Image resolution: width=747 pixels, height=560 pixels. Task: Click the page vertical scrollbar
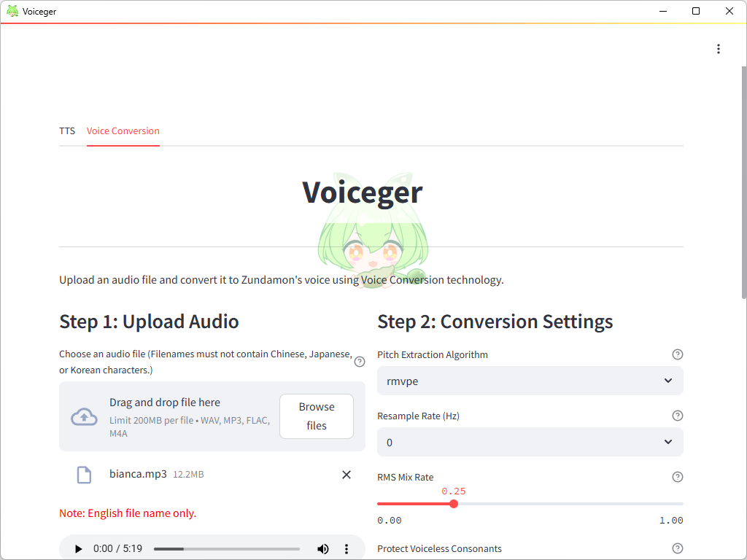(x=743, y=182)
